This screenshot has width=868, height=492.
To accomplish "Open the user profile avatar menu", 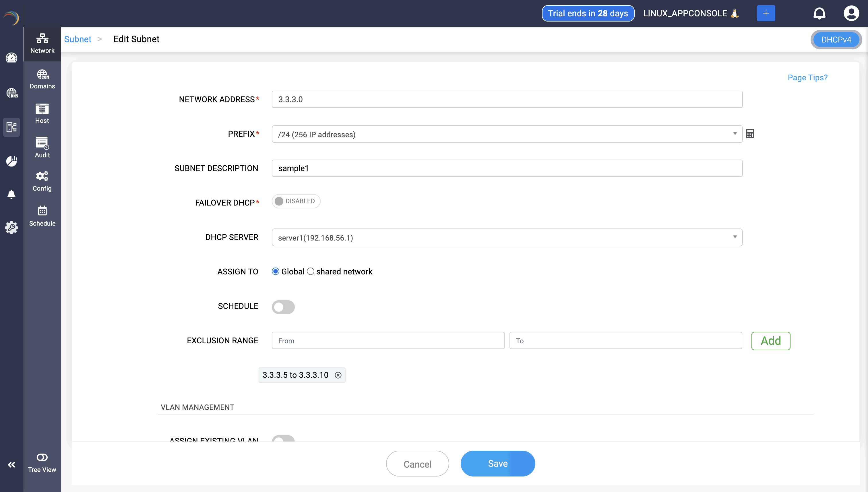I will click(x=851, y=13).
